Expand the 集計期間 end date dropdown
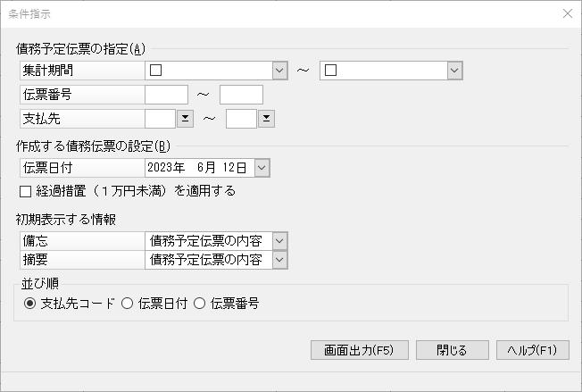Viewport: 582px width, 392px height. [x=454, y=71]
